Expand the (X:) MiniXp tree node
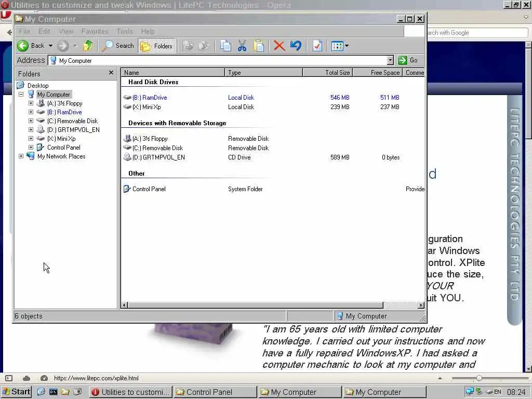This screenshot has width=532, height=399. click(x=31, y=138)
